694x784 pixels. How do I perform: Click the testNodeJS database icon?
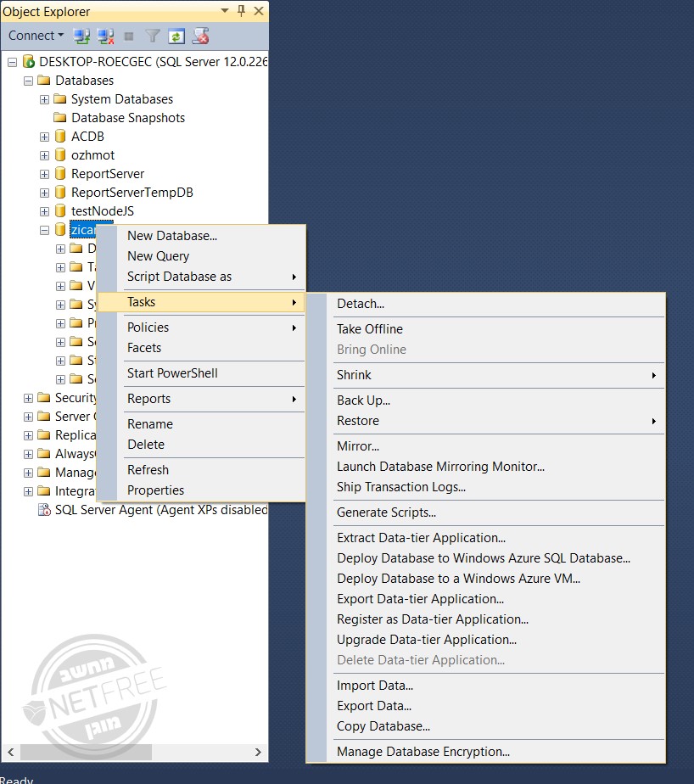60,210
